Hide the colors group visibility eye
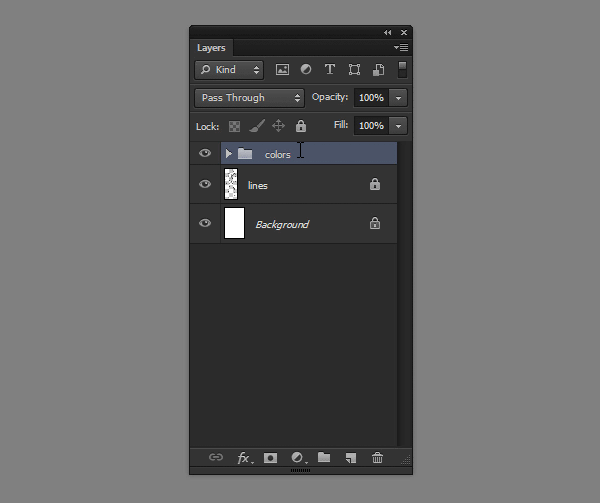The image size is (600, 503). coord(205,154)
